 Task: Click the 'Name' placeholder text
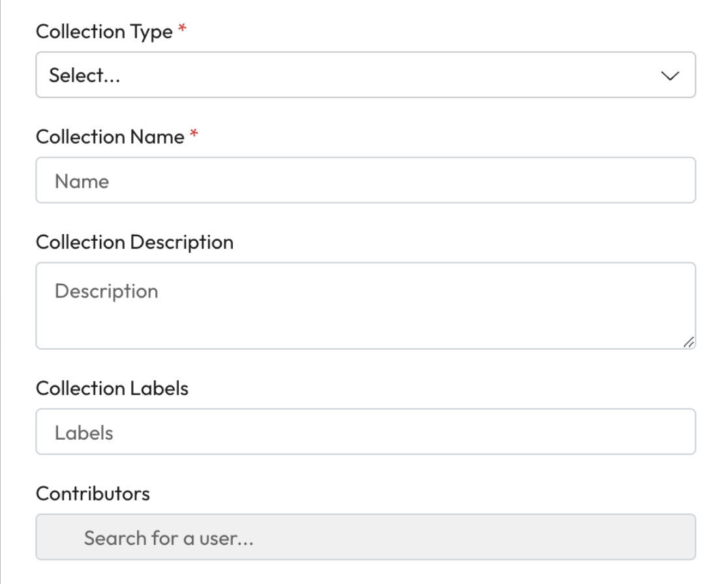[82, 181]
